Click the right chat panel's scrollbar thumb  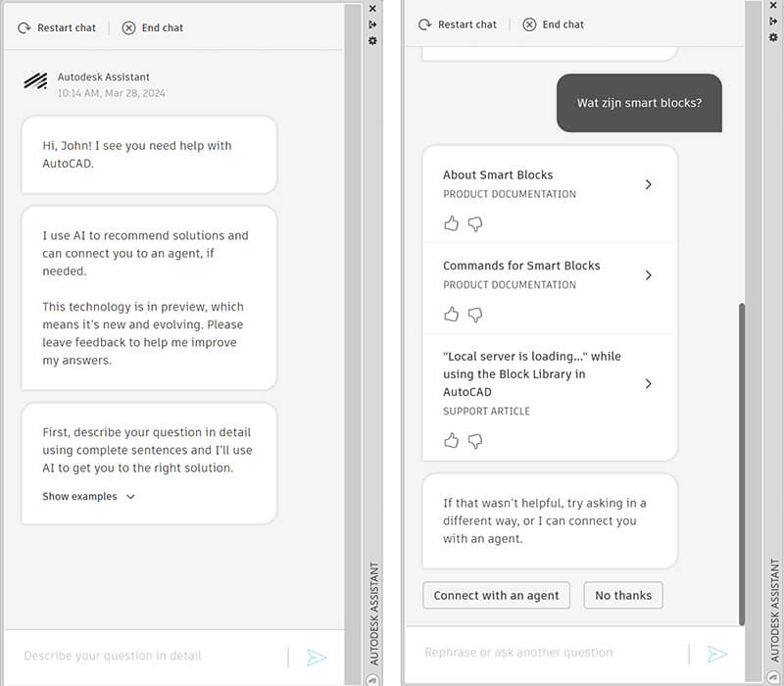pyautogui.click(x=742, y=461)
